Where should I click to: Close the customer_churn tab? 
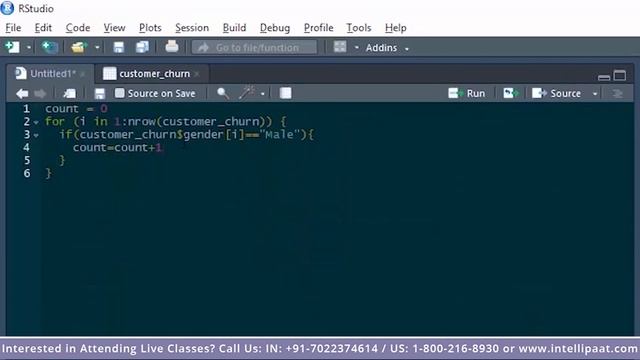click(197, 74)
